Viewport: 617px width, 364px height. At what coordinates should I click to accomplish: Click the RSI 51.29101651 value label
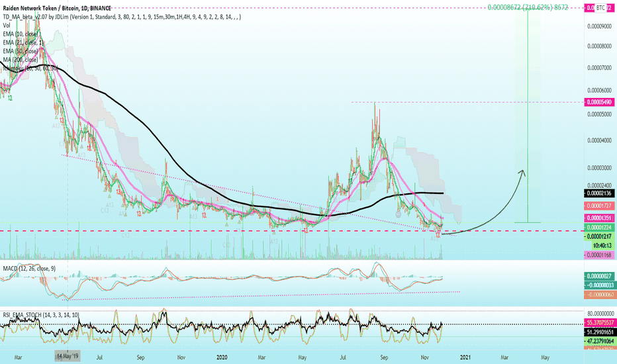(600, 332)
